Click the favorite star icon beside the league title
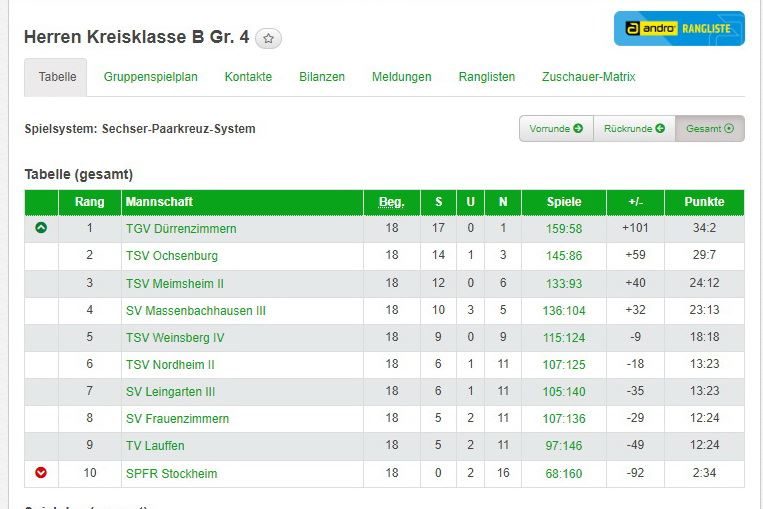The height and width of the screenshot is (509, 763). coord(268,39)
